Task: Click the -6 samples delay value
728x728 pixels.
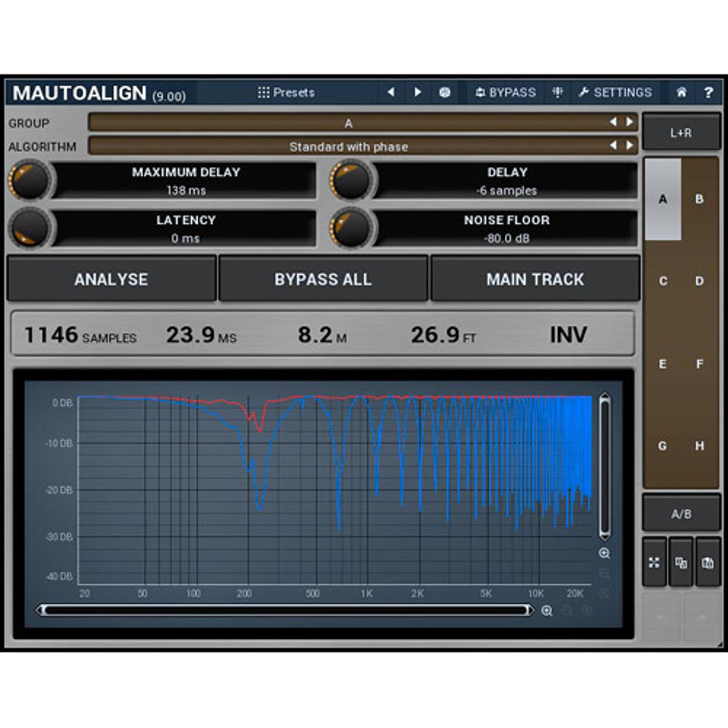Action: pos(507,190)
